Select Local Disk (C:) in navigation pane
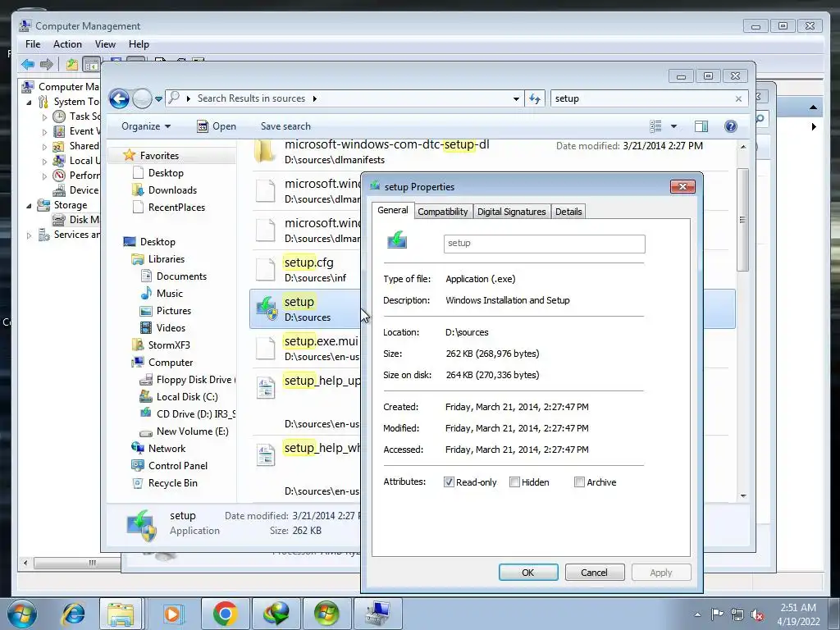 pos(187,397)
